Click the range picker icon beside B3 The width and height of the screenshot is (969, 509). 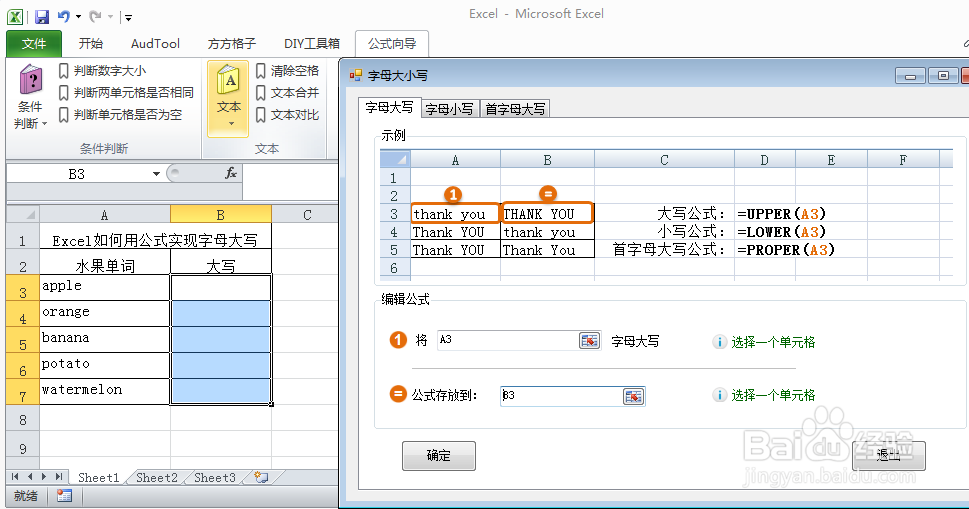point(633,397)
